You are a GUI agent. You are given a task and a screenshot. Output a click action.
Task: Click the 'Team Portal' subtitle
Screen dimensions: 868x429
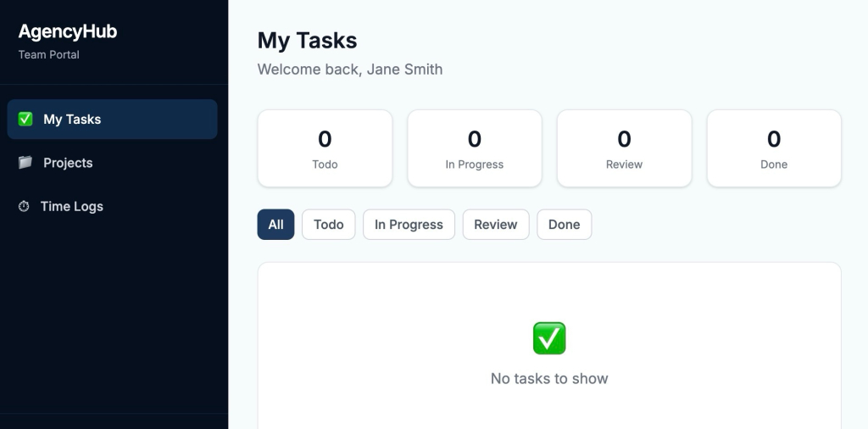[48, 55]
